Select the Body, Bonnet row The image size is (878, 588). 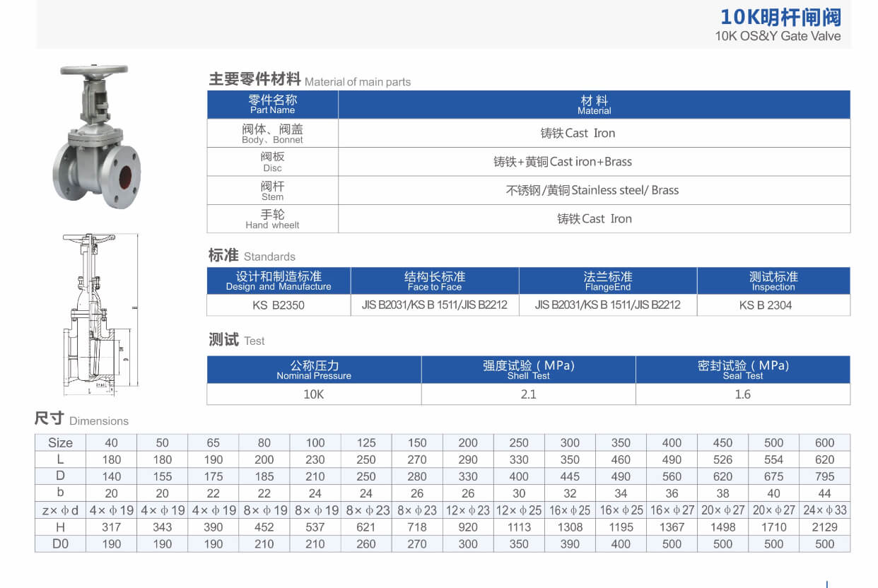click(272, 133)
